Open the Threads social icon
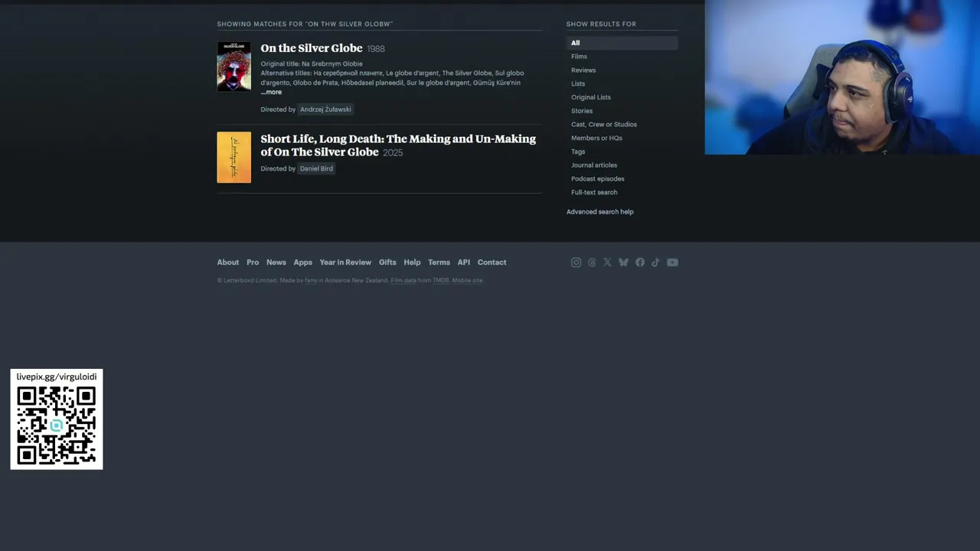 [x=592, y=262]
